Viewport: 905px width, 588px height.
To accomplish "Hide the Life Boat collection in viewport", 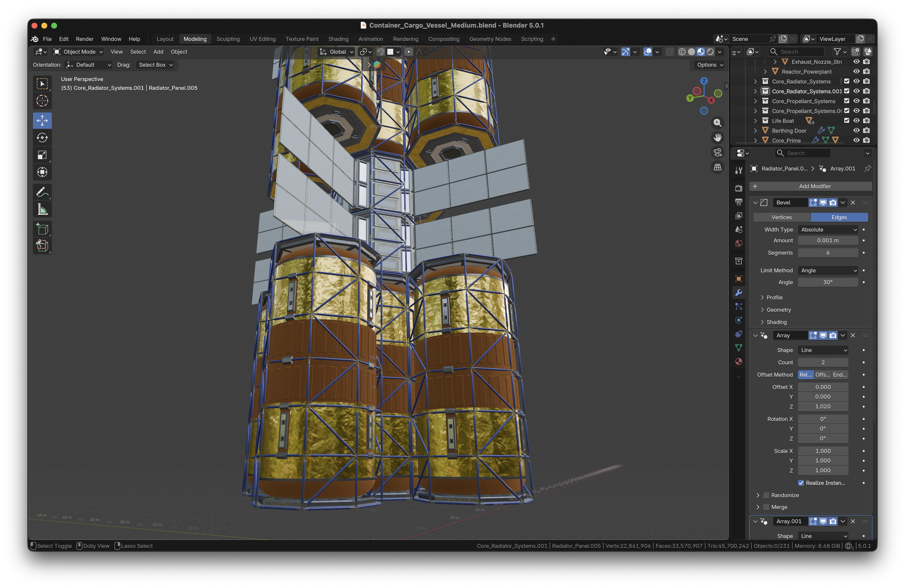I will pyautogui.click(x=856, y=121).
